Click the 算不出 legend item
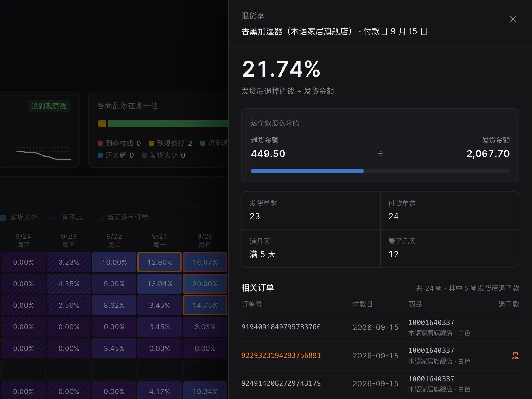The height and width of the screenshot is (399, 532). [x=66, y=218]
